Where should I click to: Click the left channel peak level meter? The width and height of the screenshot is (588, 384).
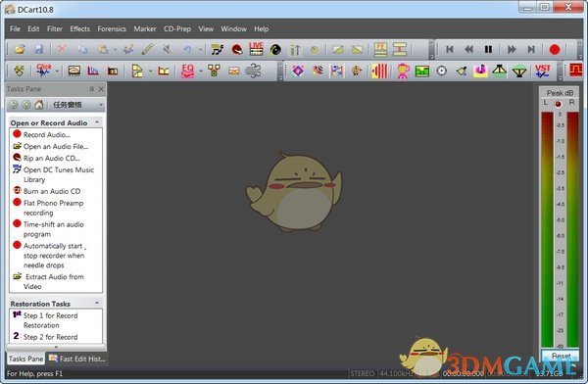(x=547, y=229)
